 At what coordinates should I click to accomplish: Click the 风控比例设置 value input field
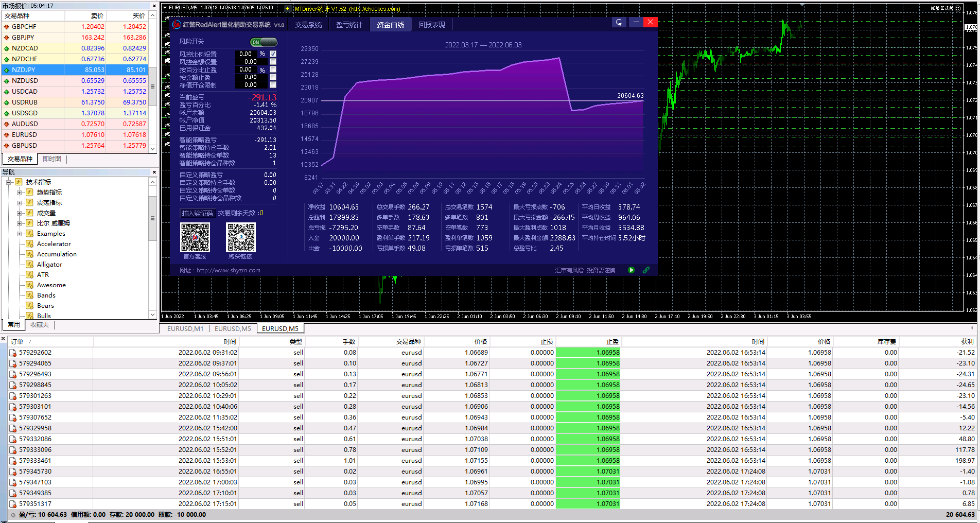(x=246, y=54)
